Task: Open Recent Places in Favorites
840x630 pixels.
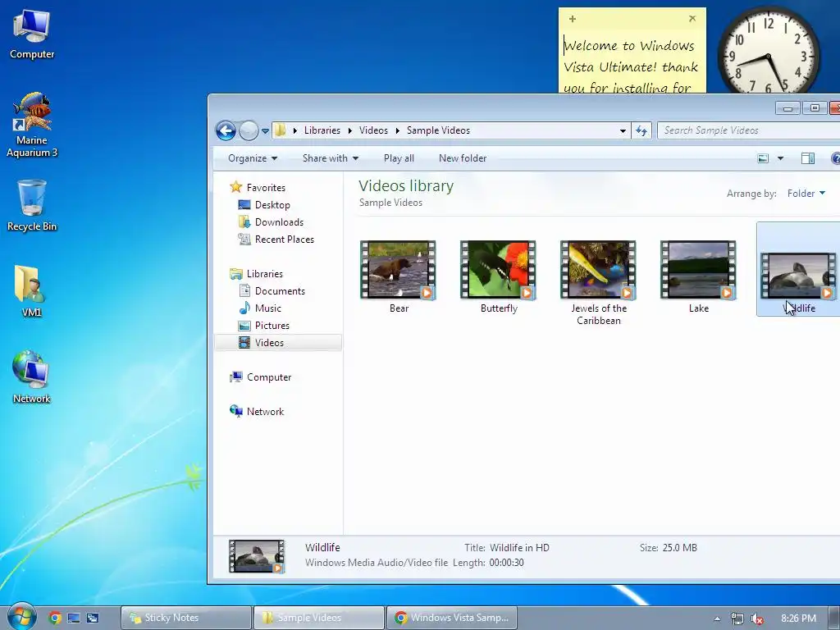Action: click(285, 239)
